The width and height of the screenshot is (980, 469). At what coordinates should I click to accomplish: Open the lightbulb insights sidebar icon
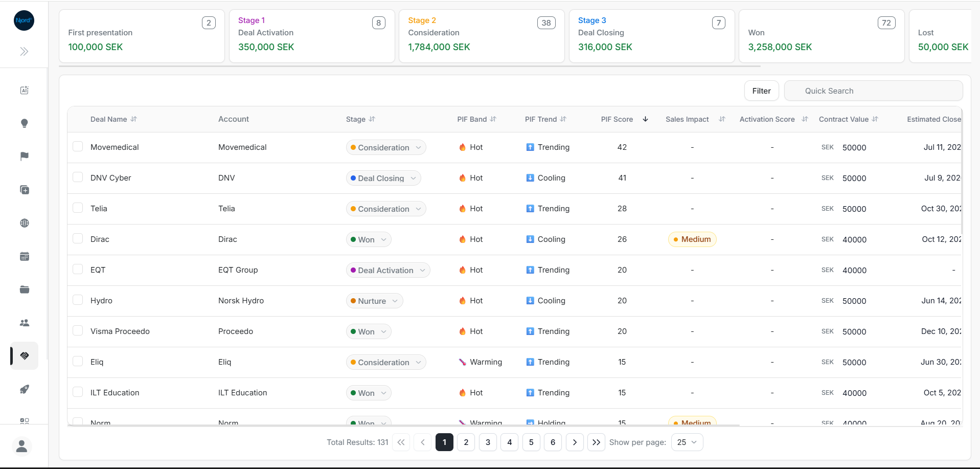(x=24, y=123)
